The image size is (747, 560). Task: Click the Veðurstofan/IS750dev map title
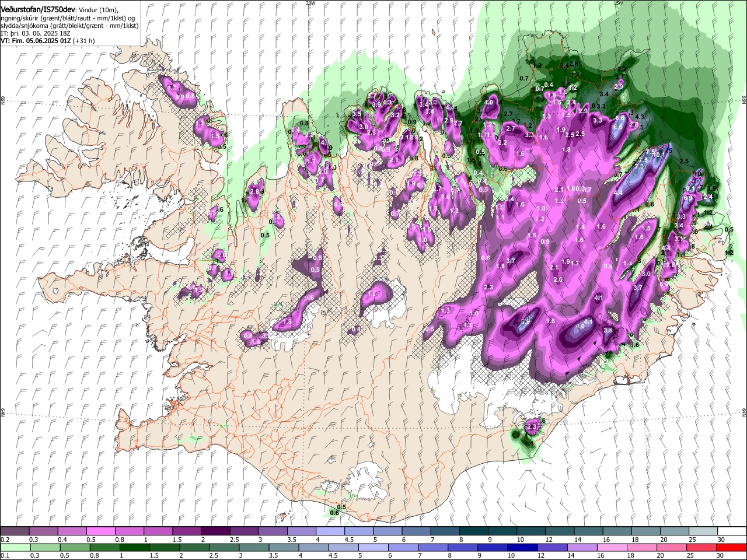tap(38, 10)
